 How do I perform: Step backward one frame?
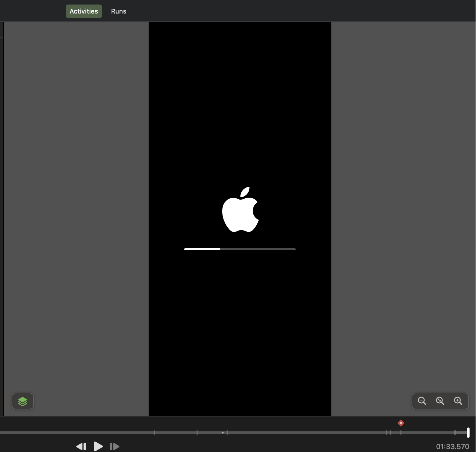click(x=81, y=447)
